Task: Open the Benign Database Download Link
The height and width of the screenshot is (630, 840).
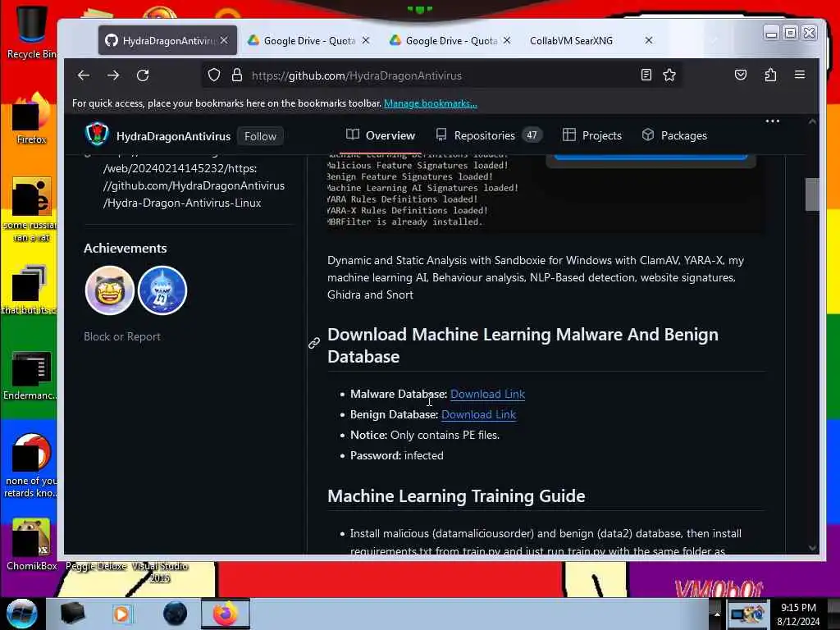Action: 478,414
